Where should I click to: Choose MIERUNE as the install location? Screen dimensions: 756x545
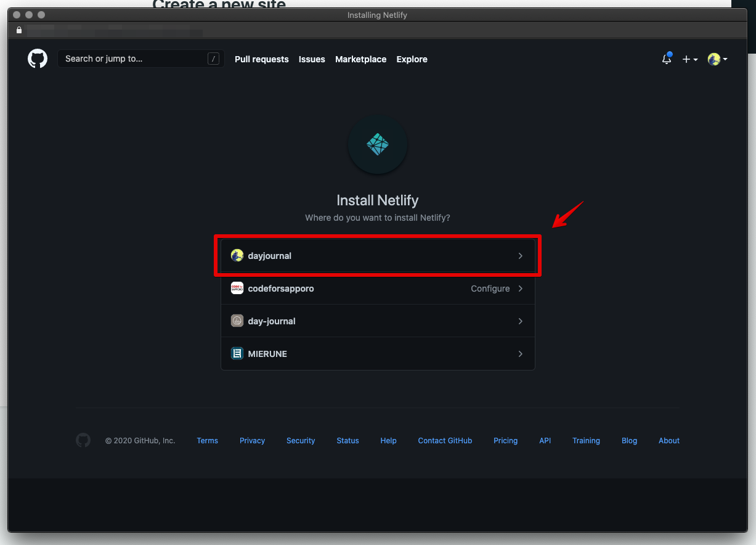tap(378, 353)
